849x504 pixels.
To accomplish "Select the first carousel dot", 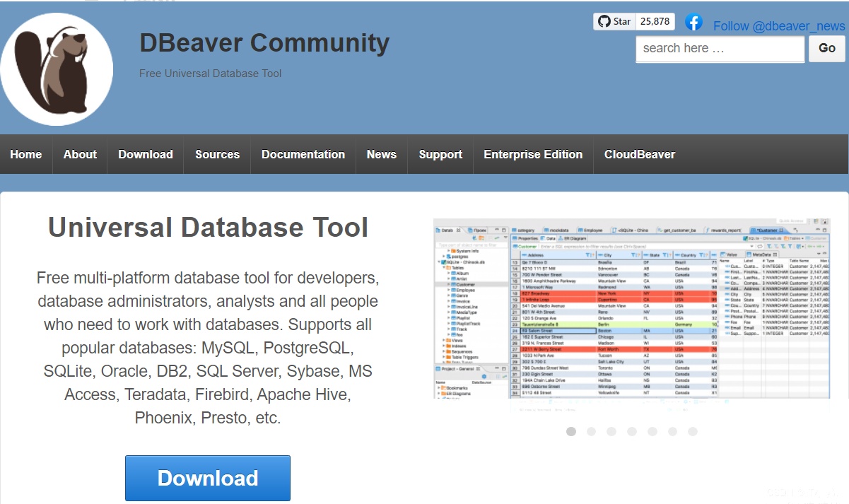I will click(x=571, y=431).
